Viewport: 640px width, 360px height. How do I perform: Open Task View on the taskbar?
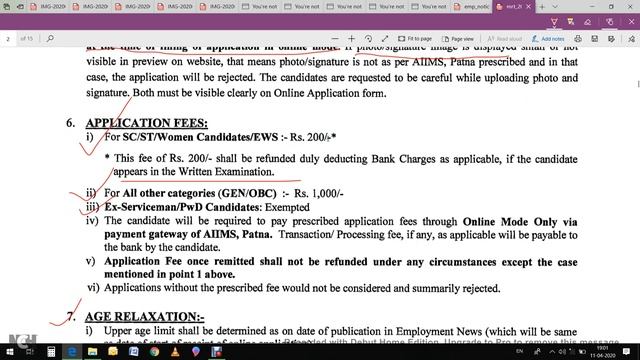click(x=30, y=351)
